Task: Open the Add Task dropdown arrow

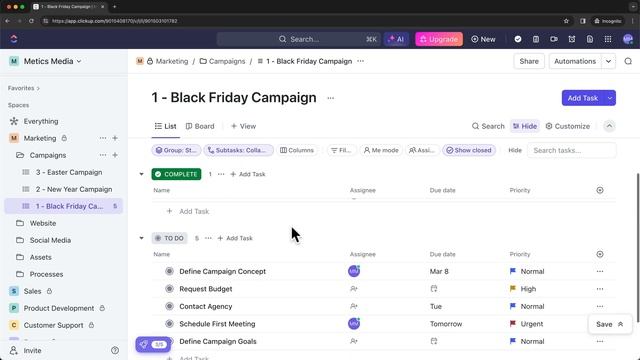Action: pyautogui.click(x=610, y=98)
